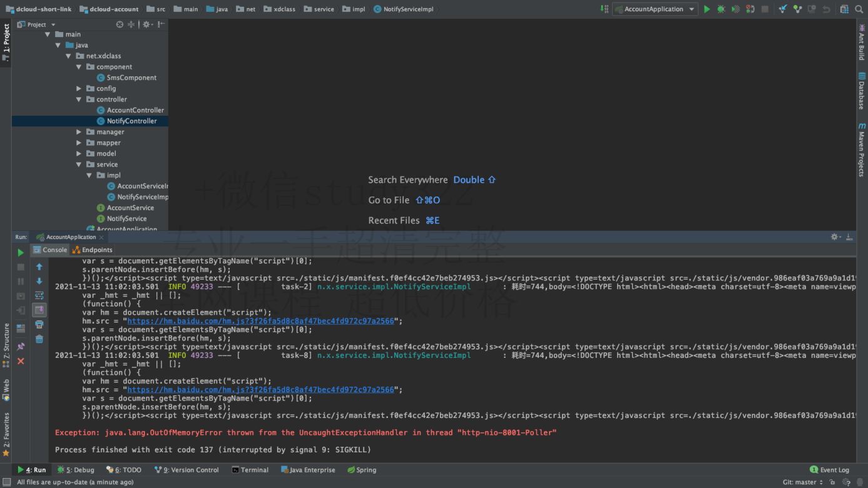The height and width of the screenshot is (488, 868).
Task: Toggle soft-wrap in console
Action: [39, 295]
